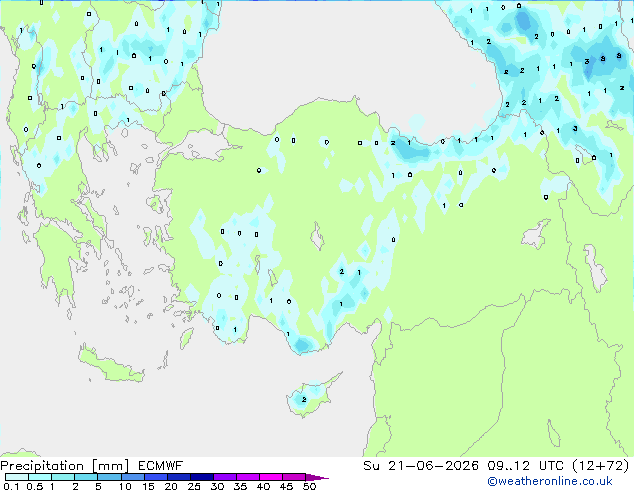
Task: Open the weatheronline.co.uk copyright link
Action: tap(549, 481)
